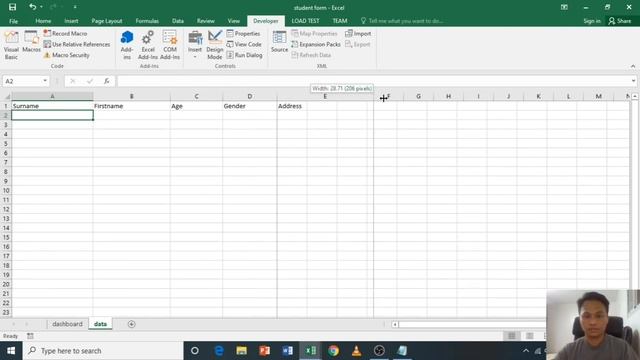Image resolution: width=640 pixels, height=360 pixels.
Task: Open PowerPoint from the taskbar
Action: [264, 351]
